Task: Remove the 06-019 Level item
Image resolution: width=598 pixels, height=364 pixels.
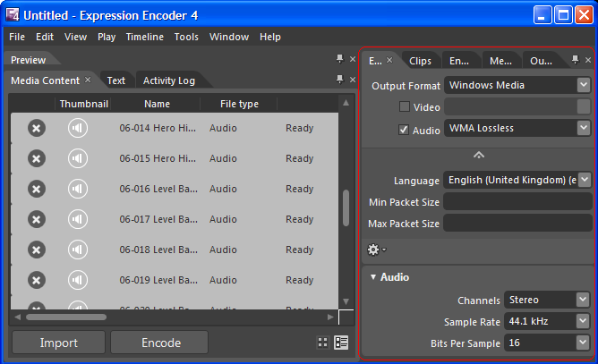Action: [x=36, y=280]
